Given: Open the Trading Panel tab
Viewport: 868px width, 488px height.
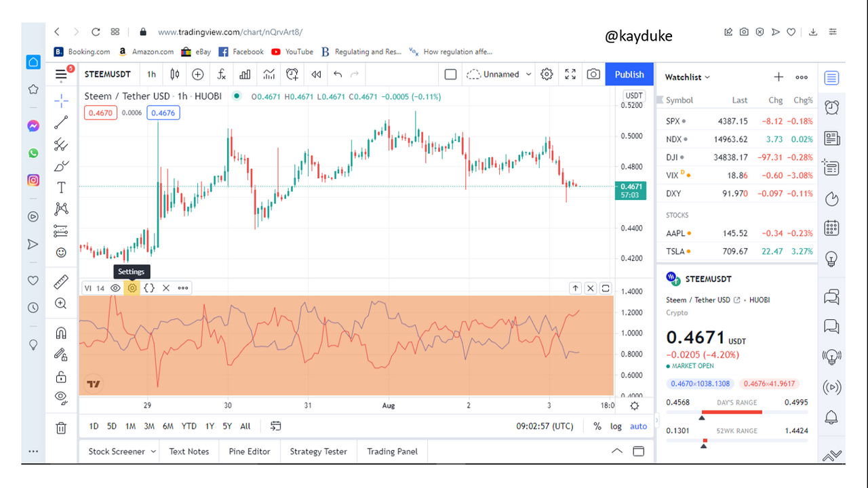Looking at the screenshot, I should pyautogui.click(x=393, y=451).
